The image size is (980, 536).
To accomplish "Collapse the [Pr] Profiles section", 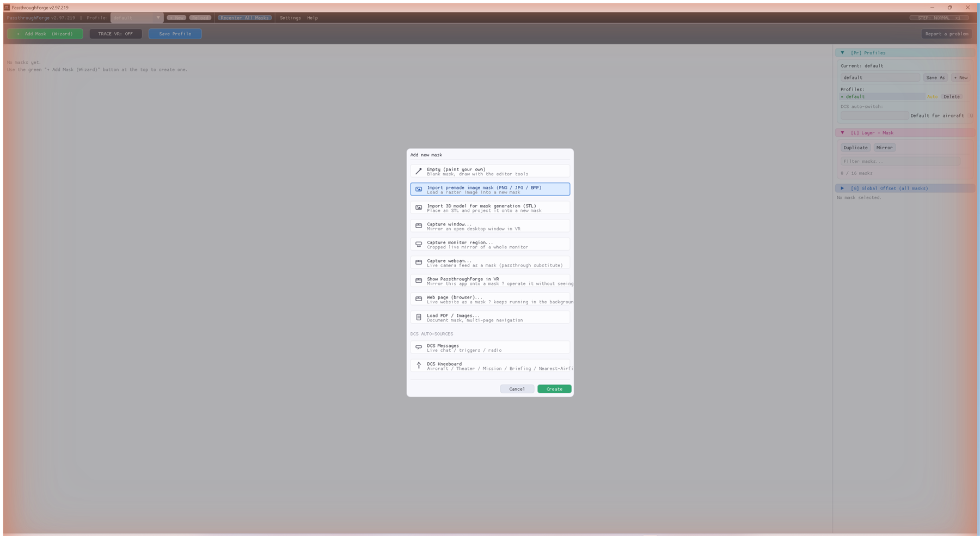I will point(842,53).
